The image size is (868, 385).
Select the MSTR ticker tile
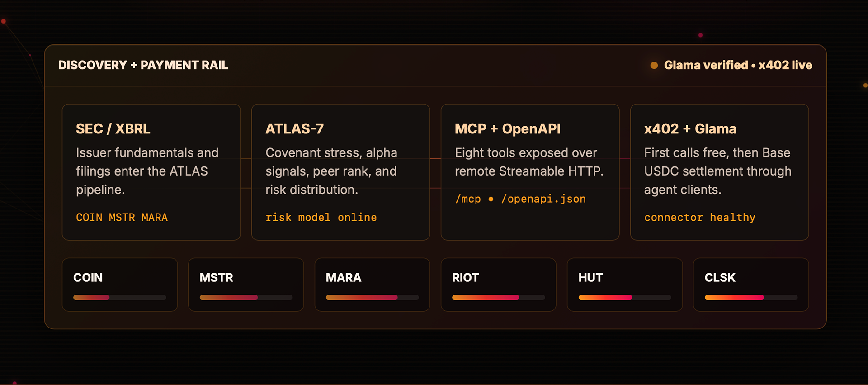(x=246, y=285)
